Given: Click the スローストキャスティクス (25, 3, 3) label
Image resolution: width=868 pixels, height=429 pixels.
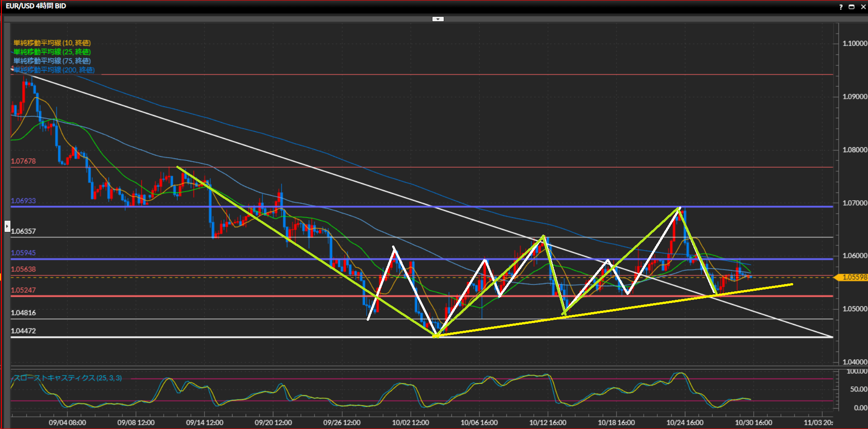Looking at the screenshot, I should coord(68,378).
